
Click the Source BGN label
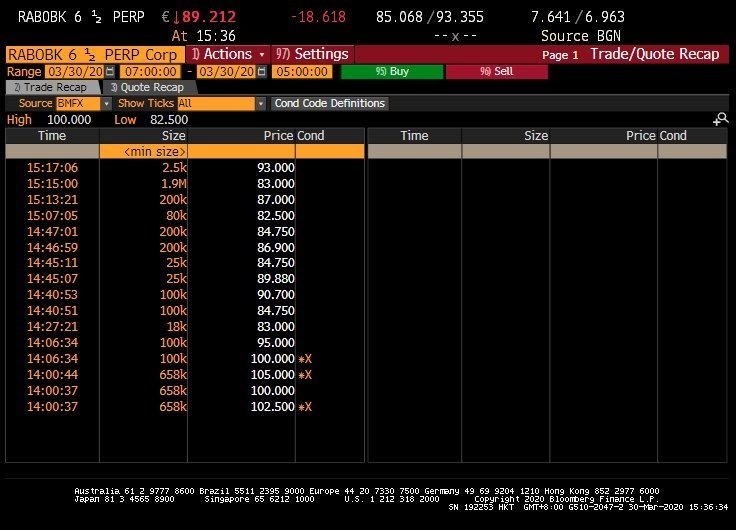click(x=581, y=36)
